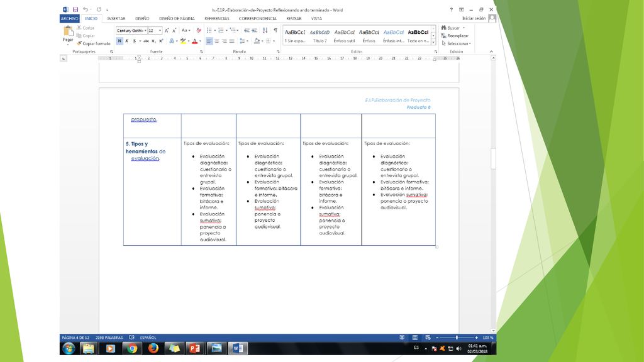
Task: Increase the paragraph indent
Action: click(255, 30)
